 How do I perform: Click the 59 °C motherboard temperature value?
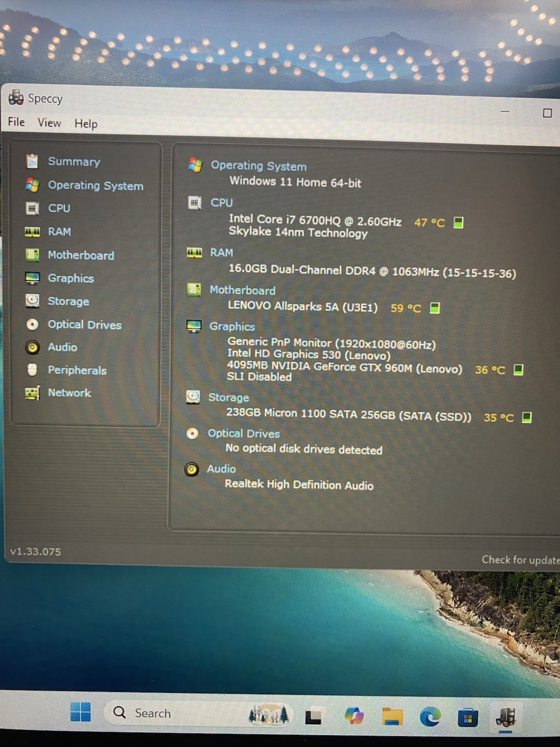[406, 308]
